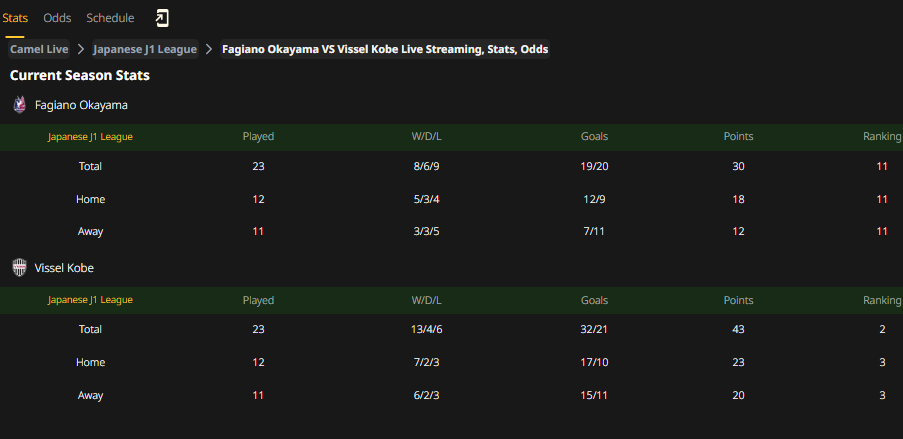The height and width of the screenshot is (439, 903).
Task: Open the Odds tab
Action: click(x=57, y=18)
